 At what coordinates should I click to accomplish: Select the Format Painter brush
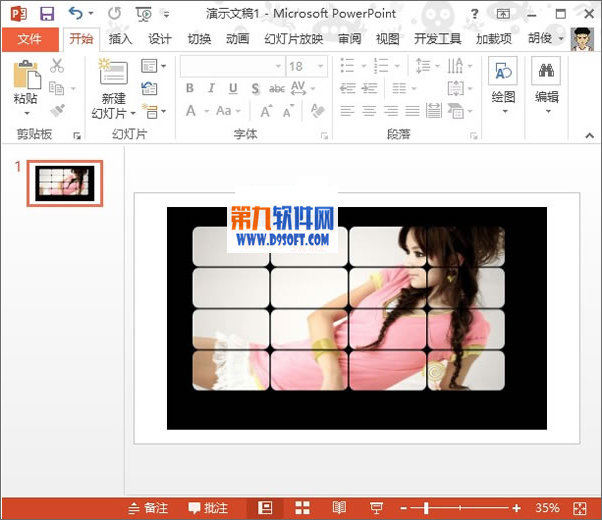pyautogui.click(x=58, y=111)
